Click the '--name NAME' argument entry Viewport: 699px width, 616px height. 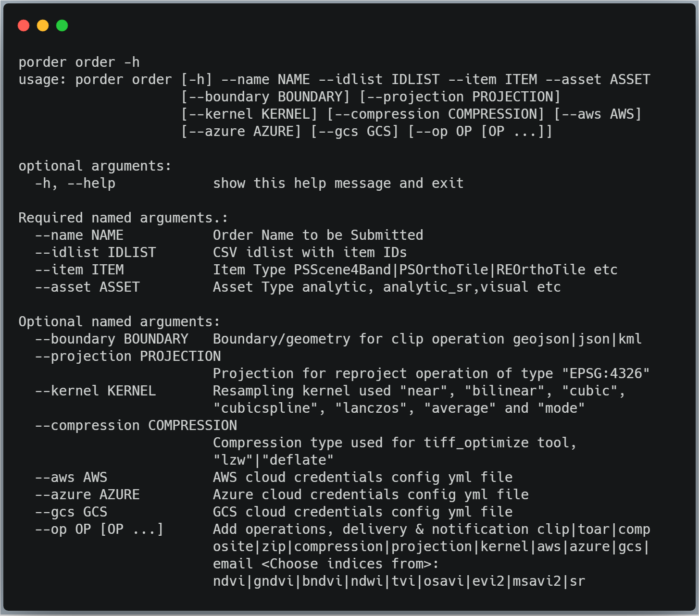[79, 235]
